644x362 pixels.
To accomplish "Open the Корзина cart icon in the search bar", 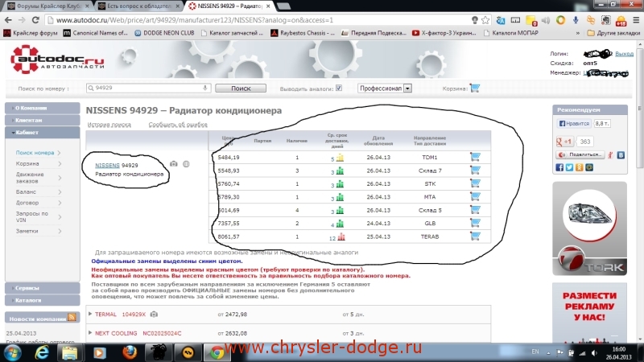I will pos(475,88).
